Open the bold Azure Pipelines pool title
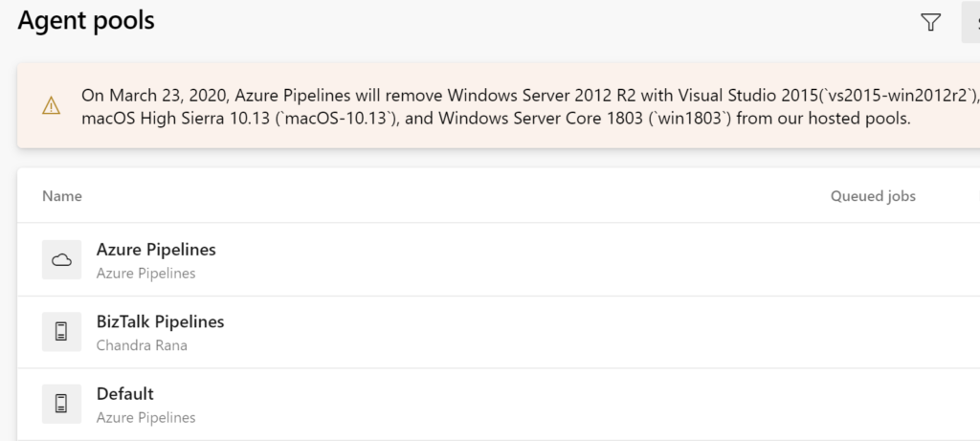This screenshot has width=980, height=441. 156,250
